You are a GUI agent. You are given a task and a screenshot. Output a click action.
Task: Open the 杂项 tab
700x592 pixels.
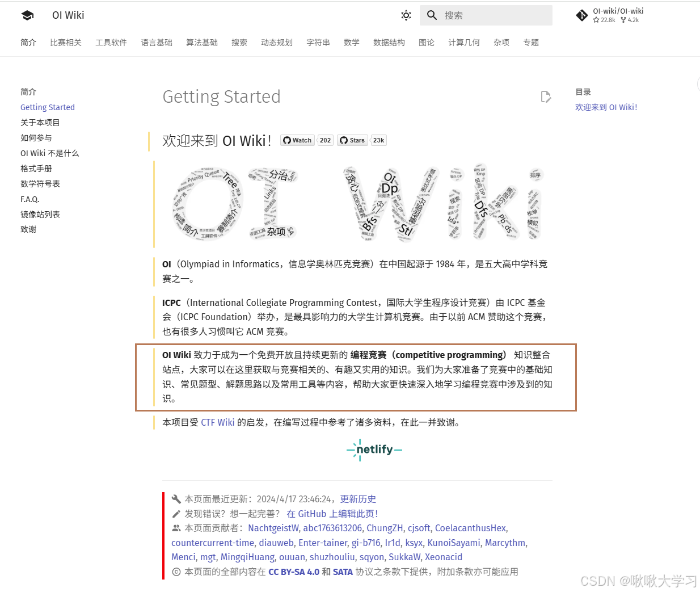tap(501, 43)
